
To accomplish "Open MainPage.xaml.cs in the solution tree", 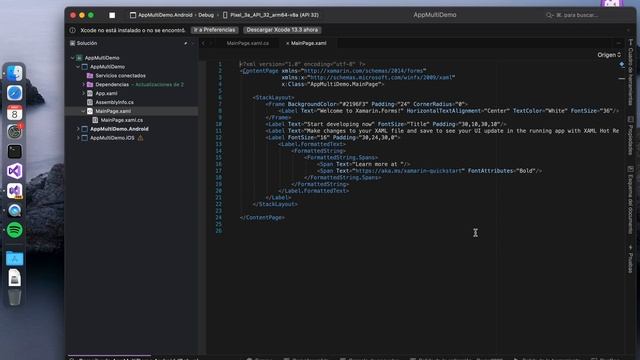I will click(122, 120).
